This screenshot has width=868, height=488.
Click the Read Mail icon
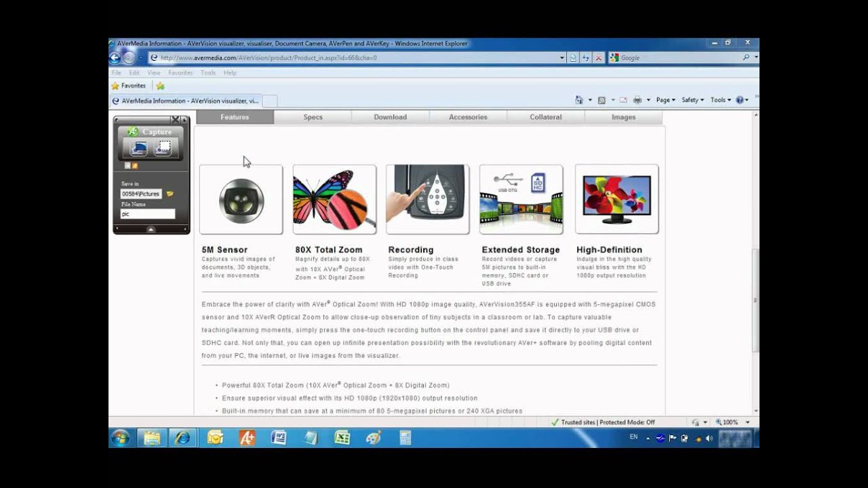pyautogui.click(x=623, y=100)
